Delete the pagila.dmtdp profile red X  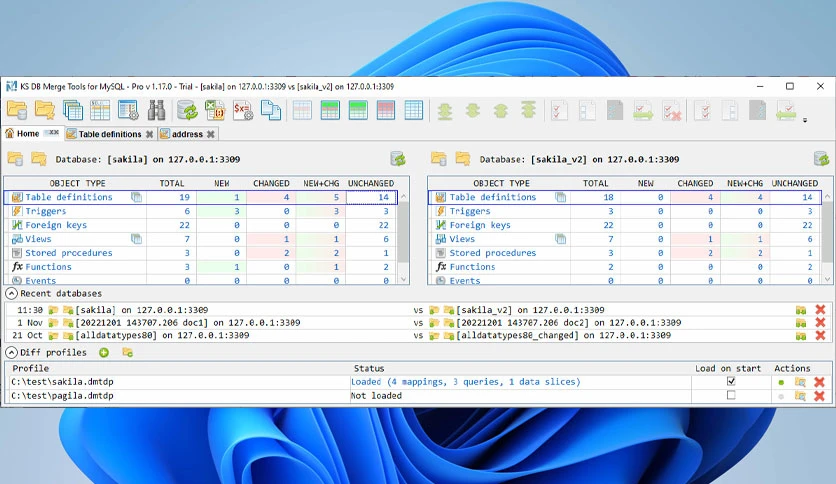click(x=819, y=396)
